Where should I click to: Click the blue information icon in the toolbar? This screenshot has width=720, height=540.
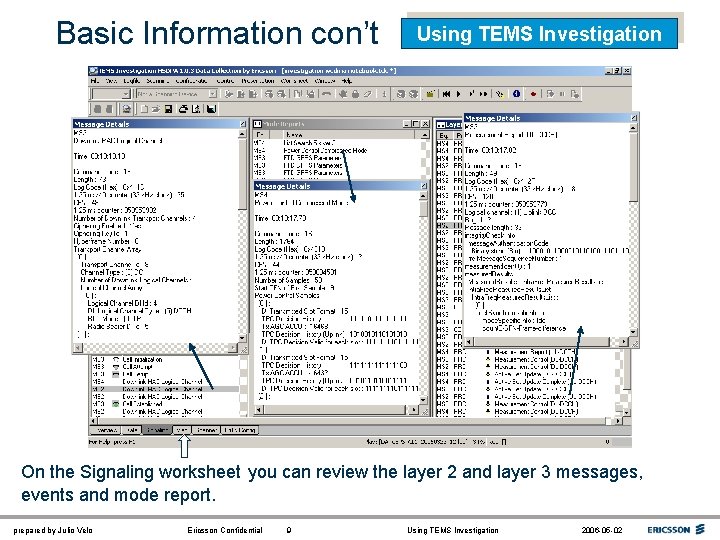(x=517, y=94)
